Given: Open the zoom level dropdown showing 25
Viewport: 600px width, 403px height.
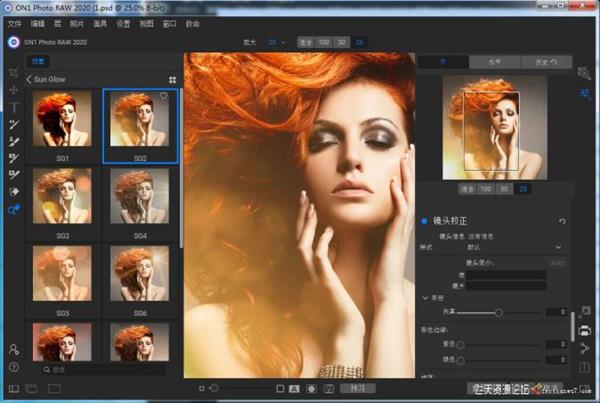Looking at the screenshot, I should tap(274, 42).
